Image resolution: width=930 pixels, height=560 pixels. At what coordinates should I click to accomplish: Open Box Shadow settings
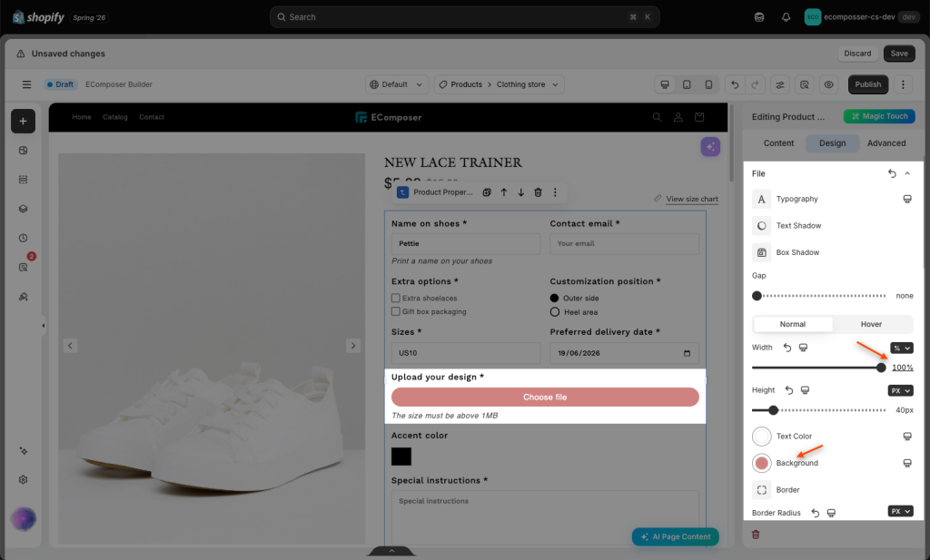point(762,252)
